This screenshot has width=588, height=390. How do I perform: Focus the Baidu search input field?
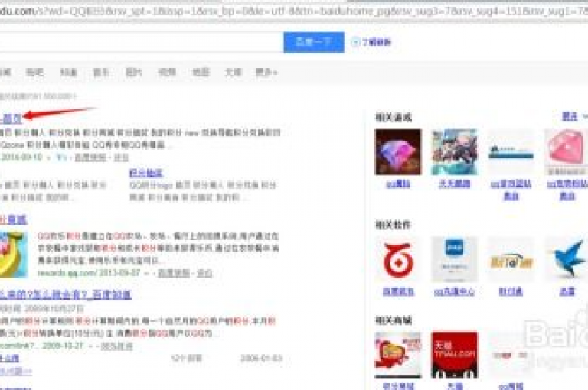tap(142, 42)
